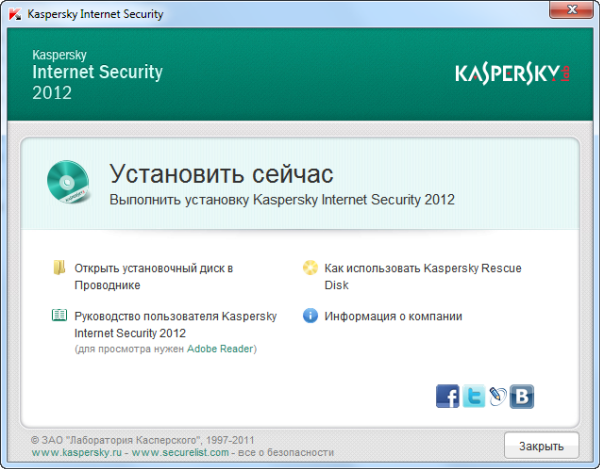Click the "Internet Security 2012" header text
Image resolution: width=600 pixels, height=469 pixels.
[98, 82]
